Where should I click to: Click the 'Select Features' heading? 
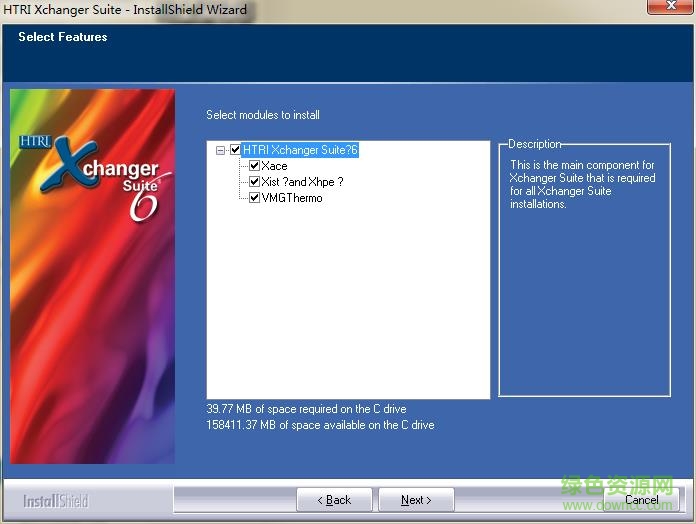(63, 37)
